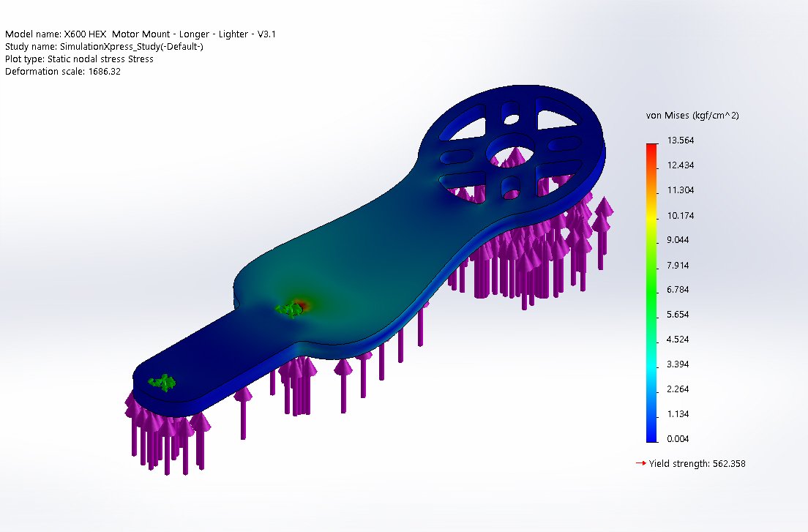The height and width of the screenshot is (532, 808).
Task: Click the legend value 11.304
Action: pyautogui.click(x=680, y=190)
